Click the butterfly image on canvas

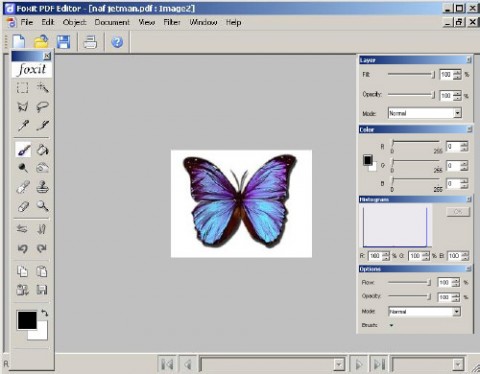[x=240, y=203]
